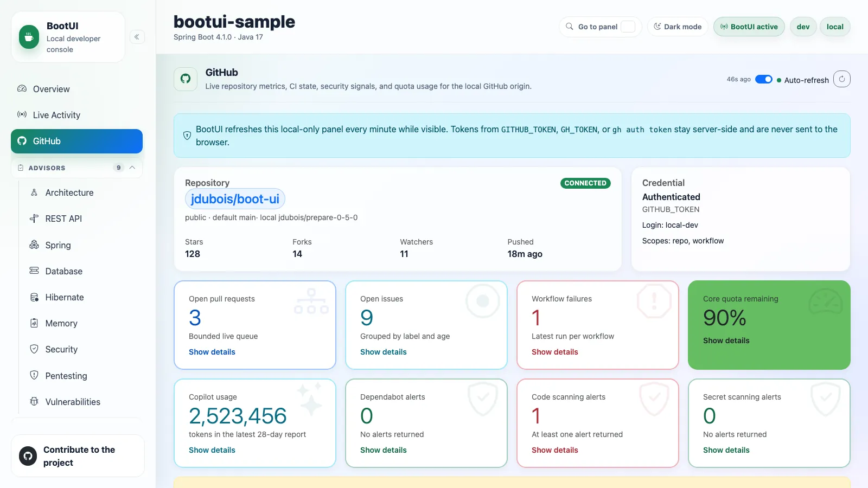Click the Overview gauge icon
This screenshot has width=868, height=488.
22,88
